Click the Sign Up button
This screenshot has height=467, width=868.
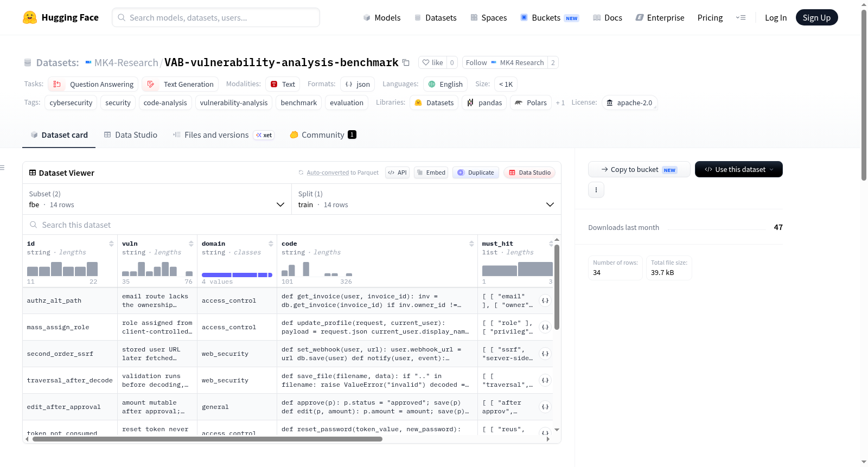(x=816, y=17)
